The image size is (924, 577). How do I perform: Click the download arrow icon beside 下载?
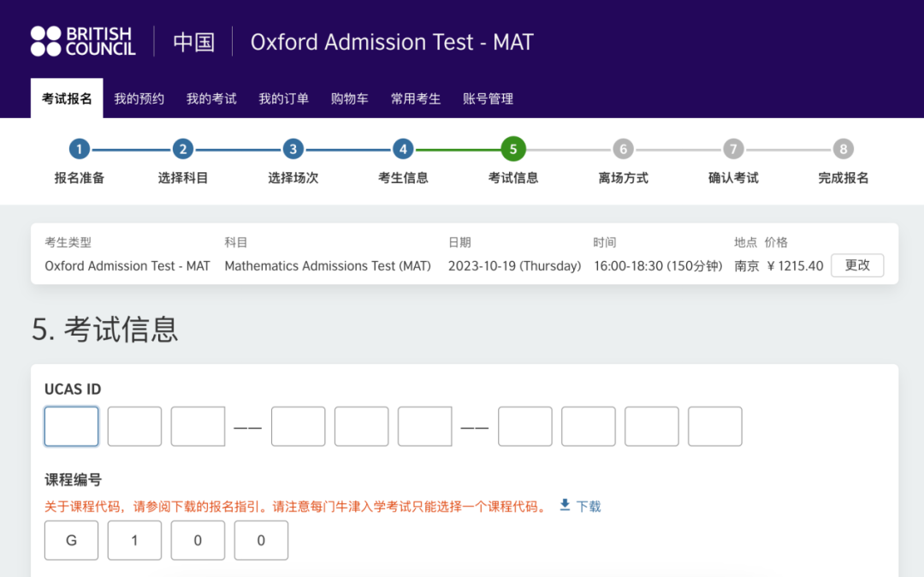(566, 505)
